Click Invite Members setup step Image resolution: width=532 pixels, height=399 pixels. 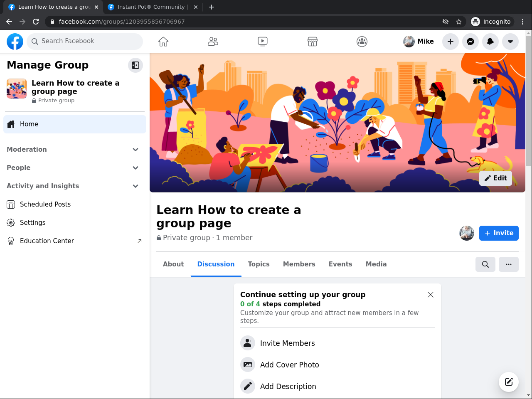[337, 343]
